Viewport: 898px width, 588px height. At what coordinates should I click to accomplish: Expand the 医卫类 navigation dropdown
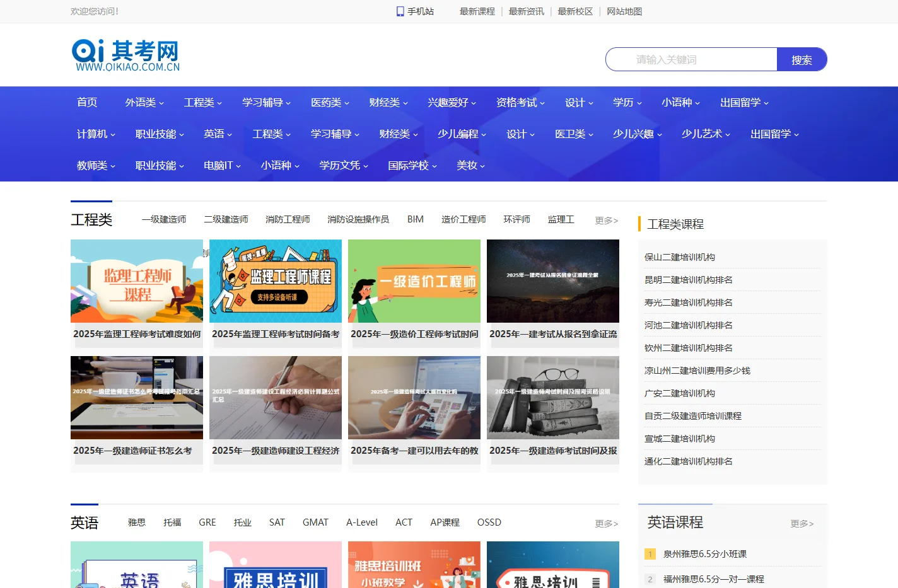574,134
